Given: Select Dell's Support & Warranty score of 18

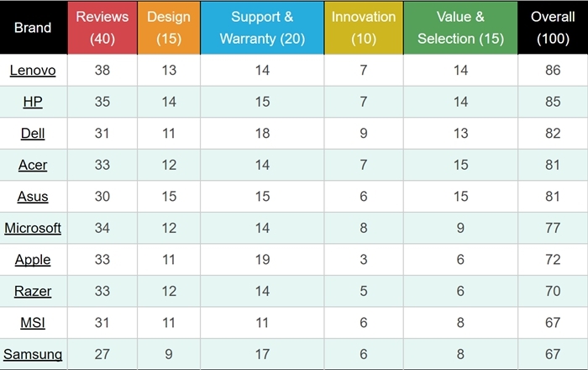Looking at the screenshot, I should [262, 134].
